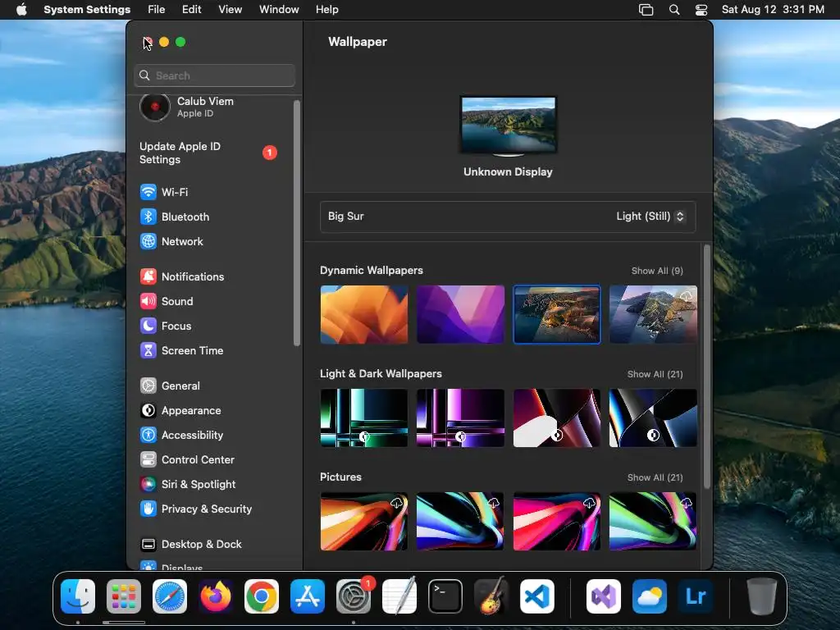Image resolution: width=840 pixels, height=630 pixels.
Task: Select the Big Sur dynamic wallpaper thumbnail
Action: (x=557, y=314)
